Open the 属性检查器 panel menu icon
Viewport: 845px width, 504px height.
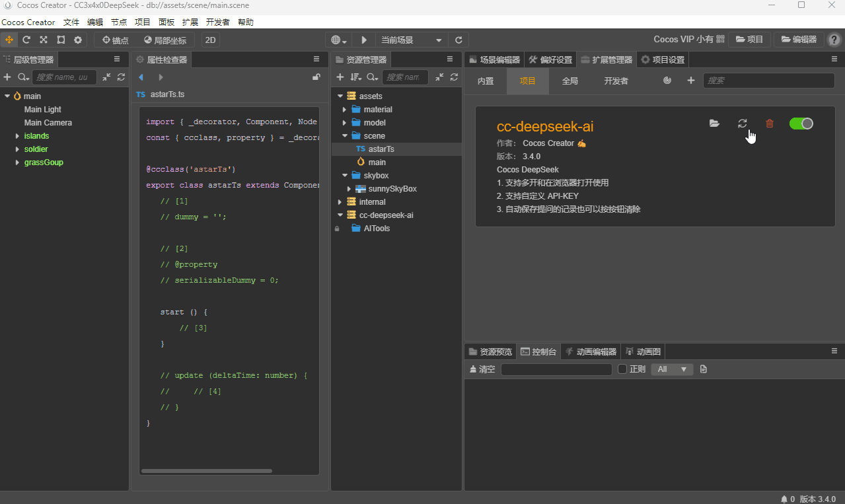coord(316,59)
